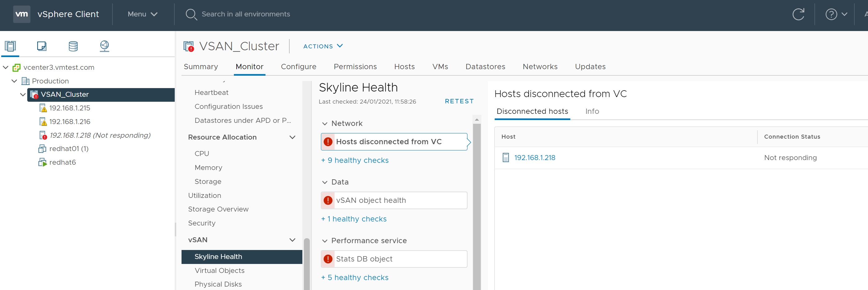
Task: Open the help question mark icon
Action: [831, 14]
